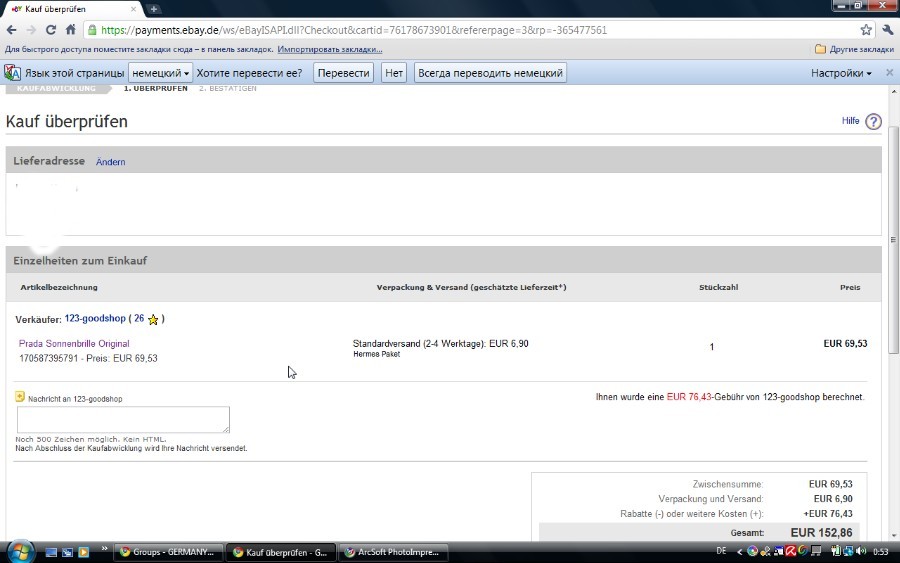
Task: Switch to Groups - GERMANY taskbar window
Action: click(x=166, y=552)
